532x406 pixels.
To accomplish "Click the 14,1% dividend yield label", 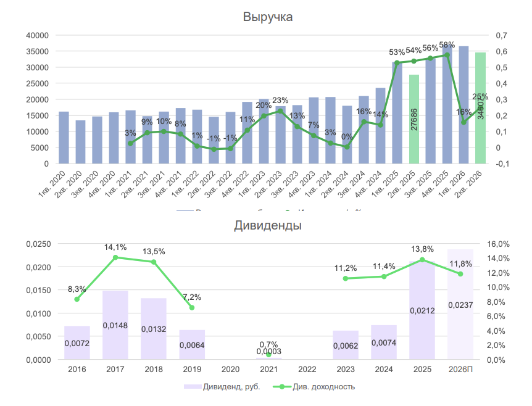I will [x=115, y=247].
